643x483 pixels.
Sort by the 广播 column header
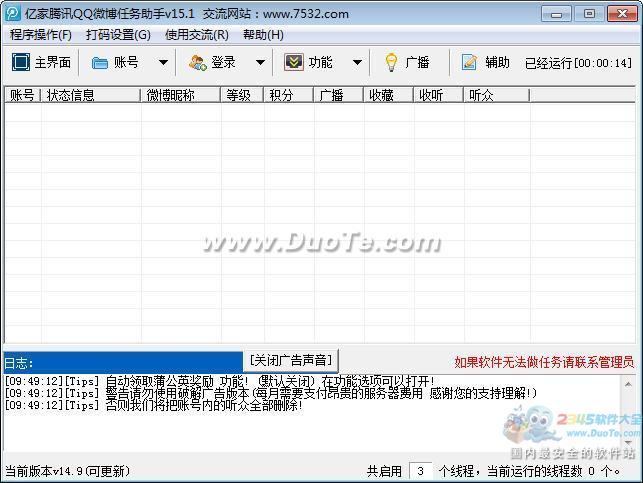point(339,95)
